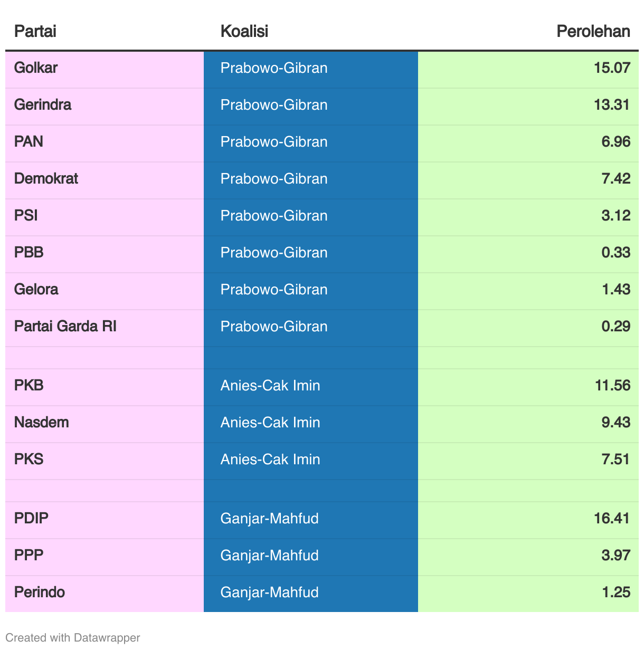
Task: Click Gerindra's vote share value 13.31
Action: click(x=611, y=105)
